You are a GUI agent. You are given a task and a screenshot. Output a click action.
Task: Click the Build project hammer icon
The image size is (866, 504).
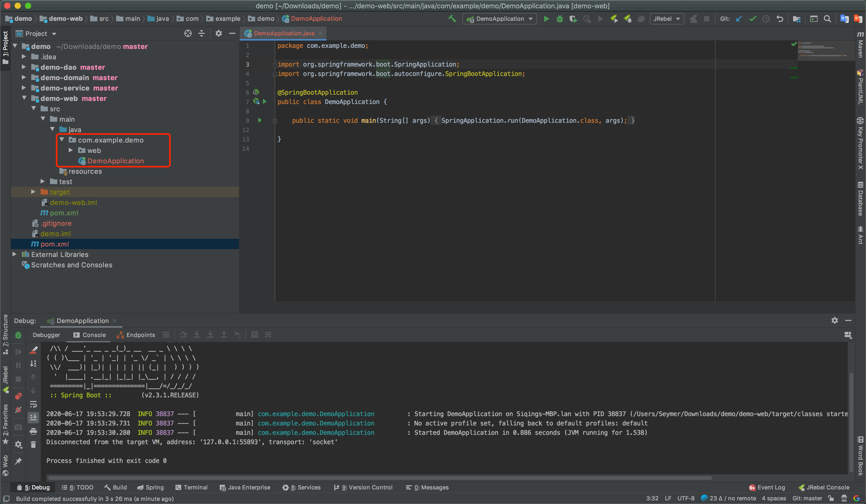point(452,19)
